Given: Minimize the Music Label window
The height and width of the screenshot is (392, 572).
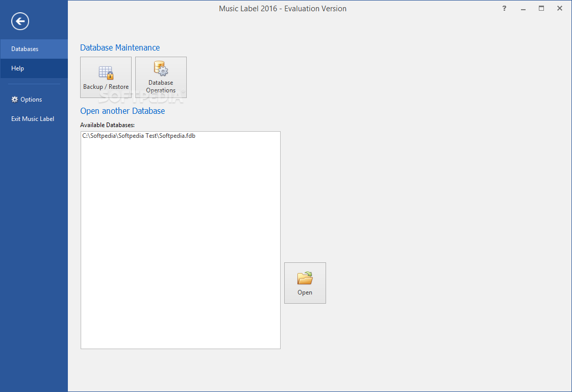Looking at the screenshot, I should pyautogui.click(x=523, y=8).
